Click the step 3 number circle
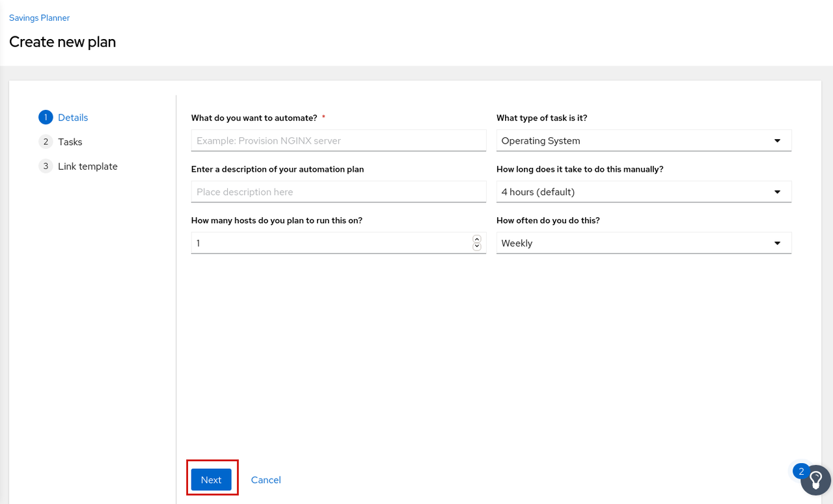The height and width of the screenshot is (504, 833). [46, 166]
